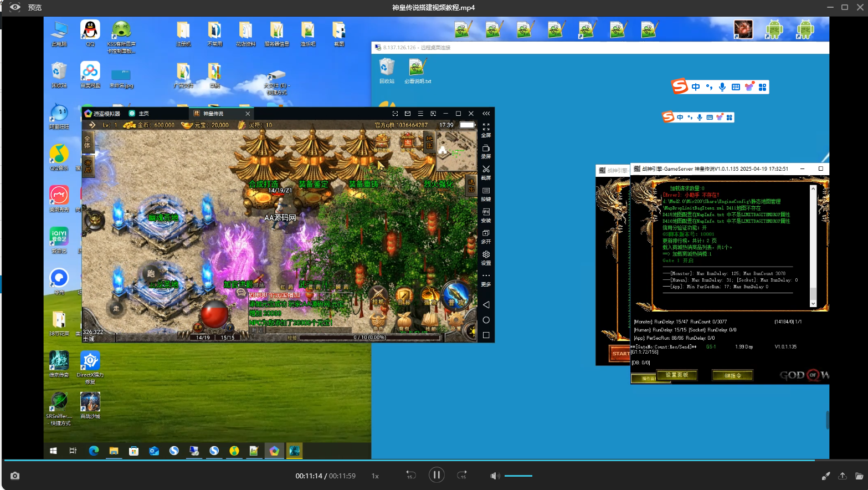Tap the 幽魂荒地 portal label

tap(163, 217)
